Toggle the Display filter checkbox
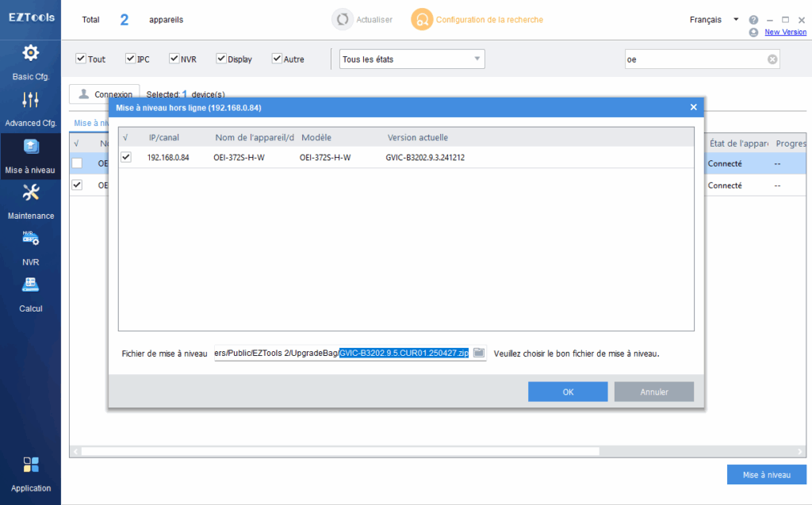This screenshot has height=505, width=812. point(221,59)
